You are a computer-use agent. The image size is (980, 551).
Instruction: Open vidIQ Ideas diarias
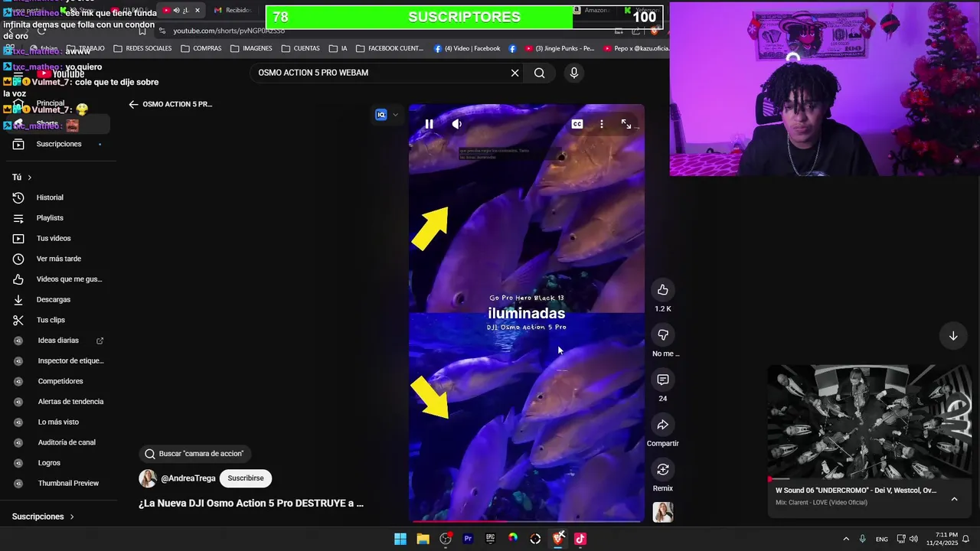(58, 341)
